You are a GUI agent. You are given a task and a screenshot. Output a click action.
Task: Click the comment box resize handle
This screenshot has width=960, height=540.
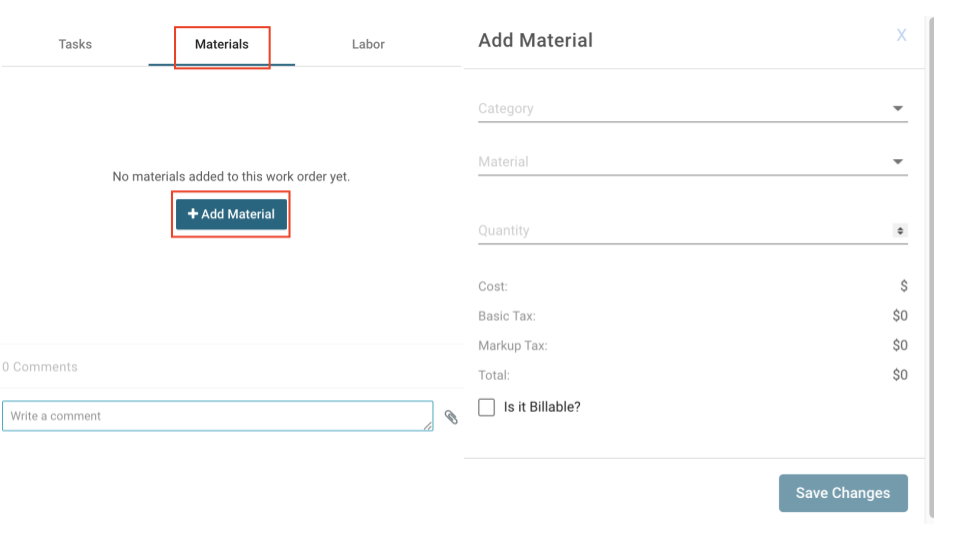tap(428, 426)
